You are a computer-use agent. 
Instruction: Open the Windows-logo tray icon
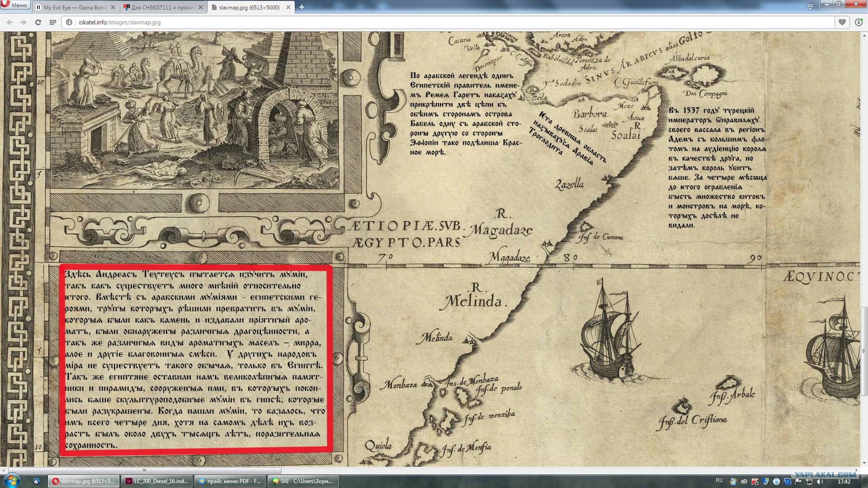click(x=733, y=482)
